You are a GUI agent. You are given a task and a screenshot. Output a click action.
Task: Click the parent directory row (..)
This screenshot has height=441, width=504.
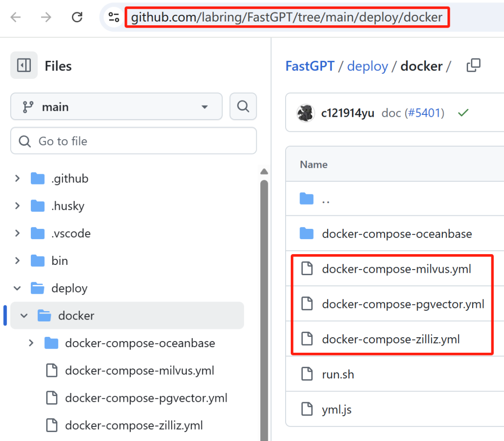coord(326,199)
